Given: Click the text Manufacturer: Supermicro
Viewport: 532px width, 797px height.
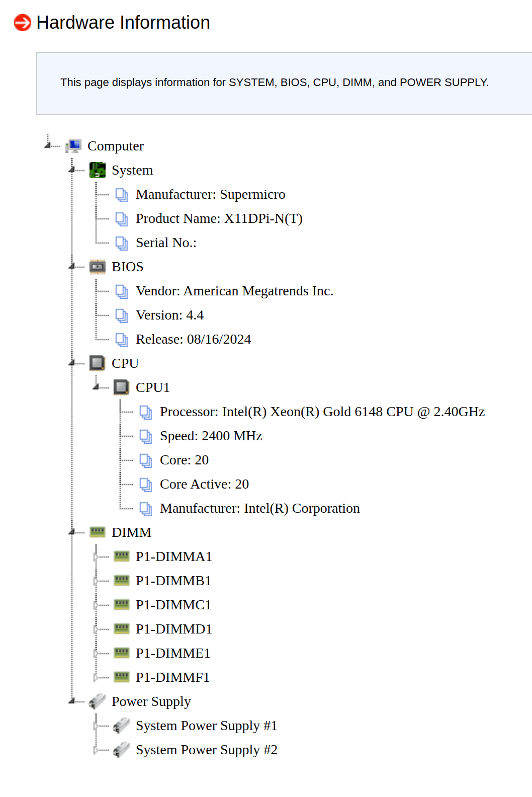Looking at the screenshot, I should (211, 194).
